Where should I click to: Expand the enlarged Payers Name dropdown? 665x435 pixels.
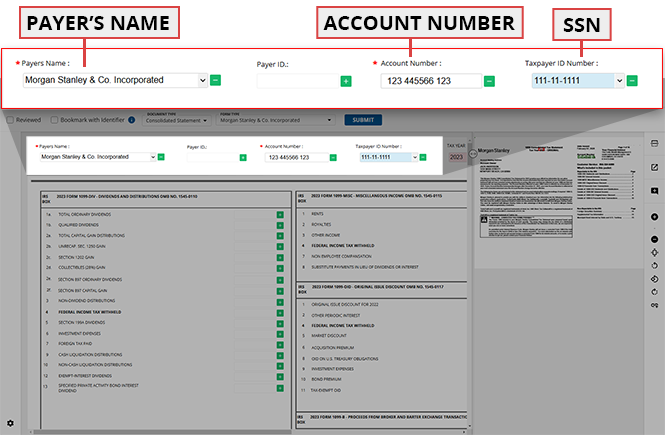coord(203,80)
